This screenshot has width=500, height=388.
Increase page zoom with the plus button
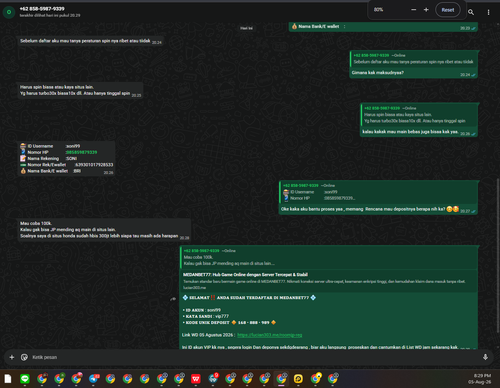coord(426,10)
